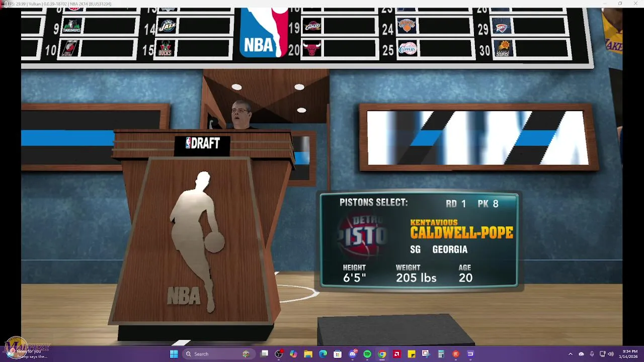Click the Jazz logo at pick 14
This screenshot has height=362, width=644.
167,27
